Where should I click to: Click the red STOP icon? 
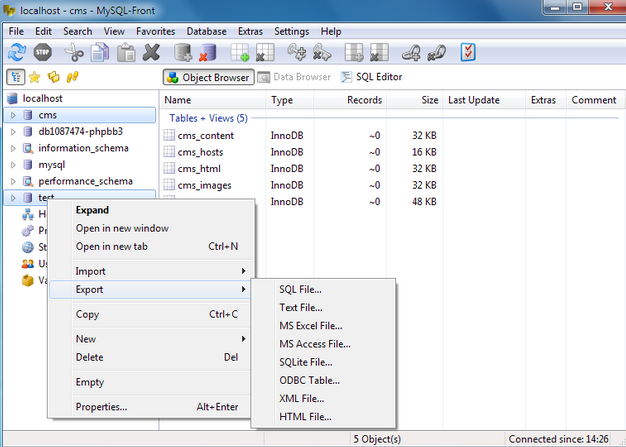point(43,52)
